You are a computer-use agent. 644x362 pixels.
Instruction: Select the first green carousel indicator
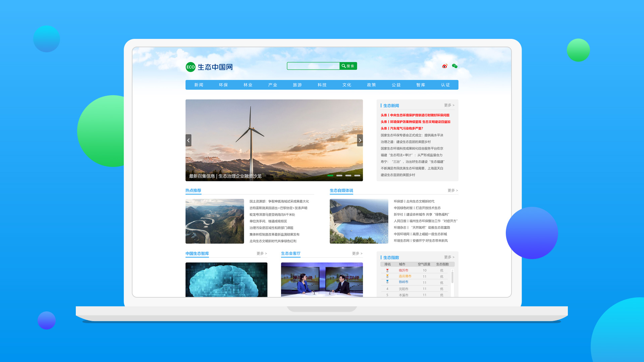click(330, 175)
